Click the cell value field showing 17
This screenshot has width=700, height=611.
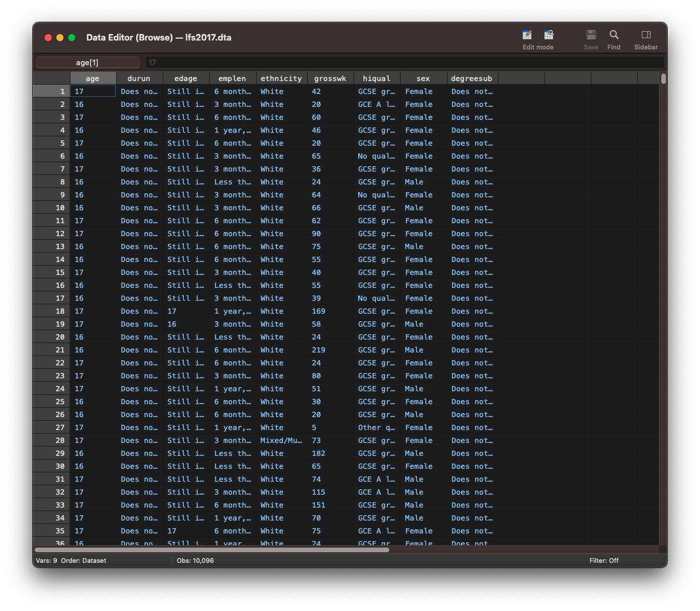(x=404, y=62)
